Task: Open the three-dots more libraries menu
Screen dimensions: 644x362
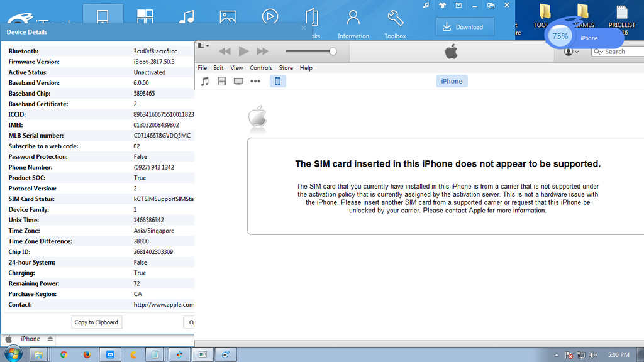Action: [x=255, y=81]
